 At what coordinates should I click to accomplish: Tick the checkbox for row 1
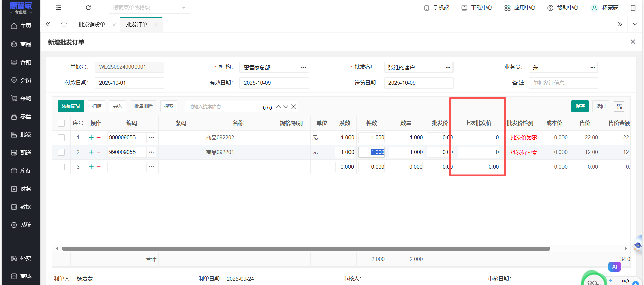click(x=61, y=138)
